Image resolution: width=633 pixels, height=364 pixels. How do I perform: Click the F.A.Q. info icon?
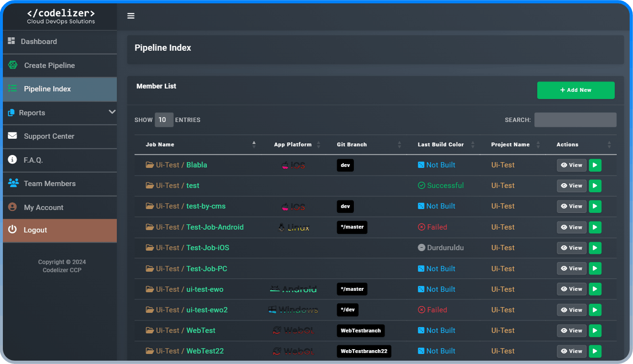tap(12, 160)
